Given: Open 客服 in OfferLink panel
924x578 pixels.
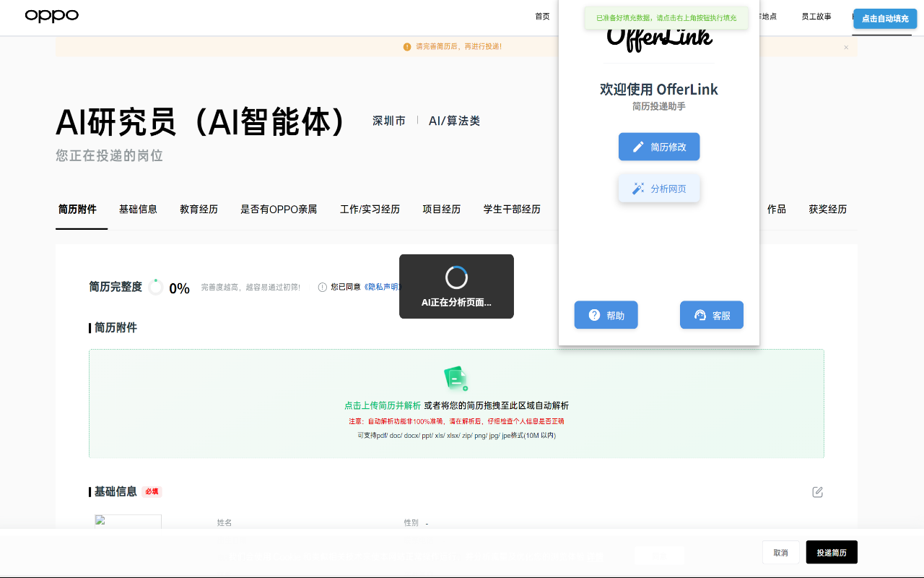Looking at the screenshot, I should click(x=712, y=315).
